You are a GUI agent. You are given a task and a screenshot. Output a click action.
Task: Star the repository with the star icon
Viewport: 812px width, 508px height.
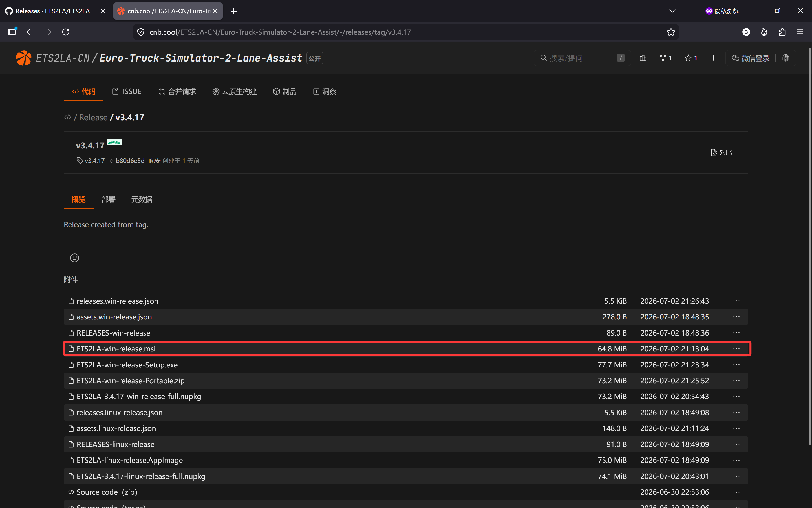(688, 58)
